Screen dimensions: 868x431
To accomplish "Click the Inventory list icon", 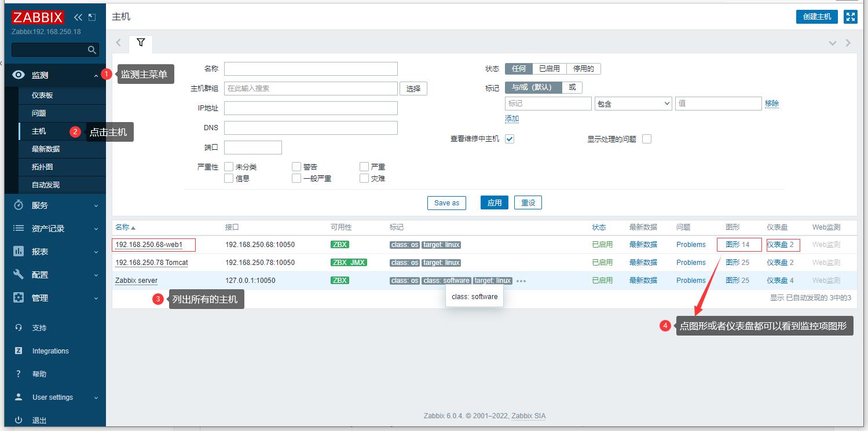I will (x=19, y=229).
